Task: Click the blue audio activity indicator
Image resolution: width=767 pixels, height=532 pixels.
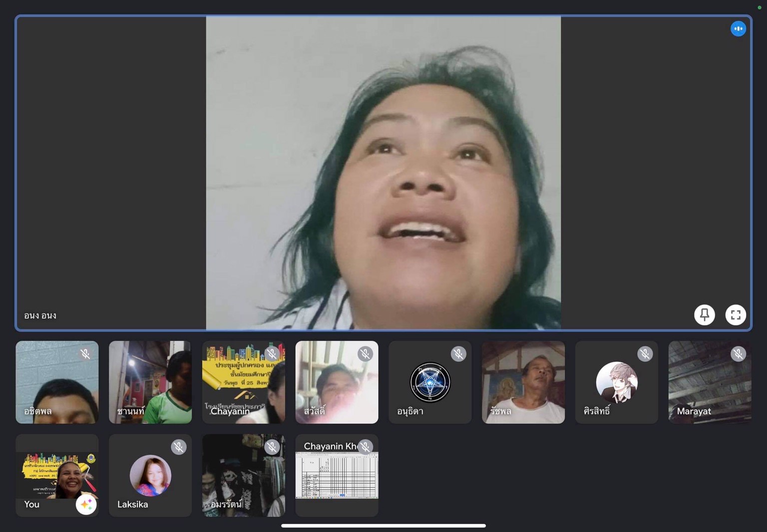Action: (x=738, y=29)
